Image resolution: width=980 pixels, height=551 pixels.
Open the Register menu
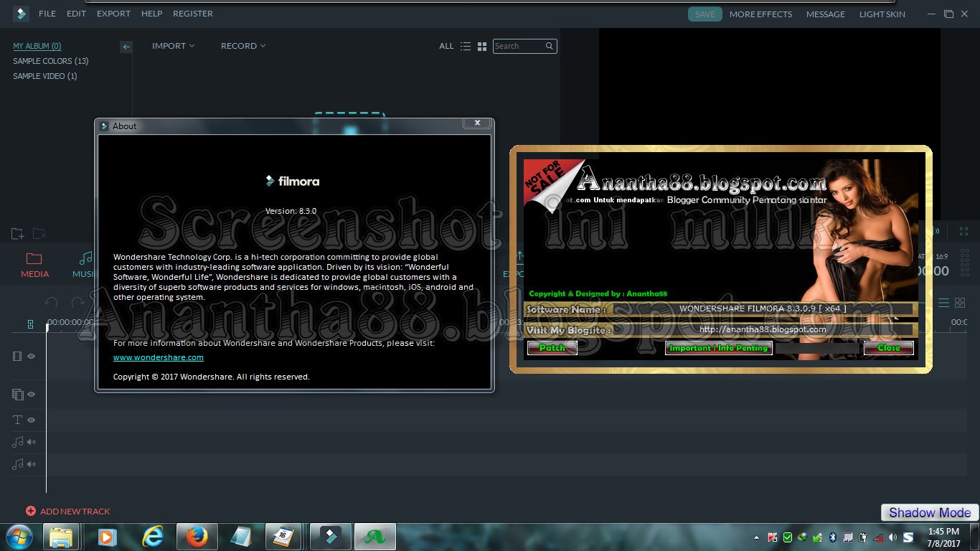click(x=192, y=14)
